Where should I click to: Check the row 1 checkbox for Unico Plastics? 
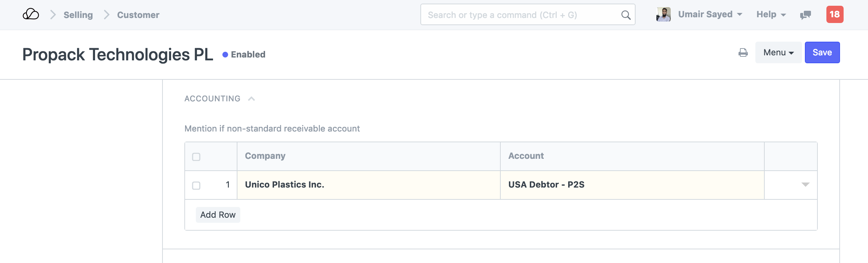coord(196,186)
